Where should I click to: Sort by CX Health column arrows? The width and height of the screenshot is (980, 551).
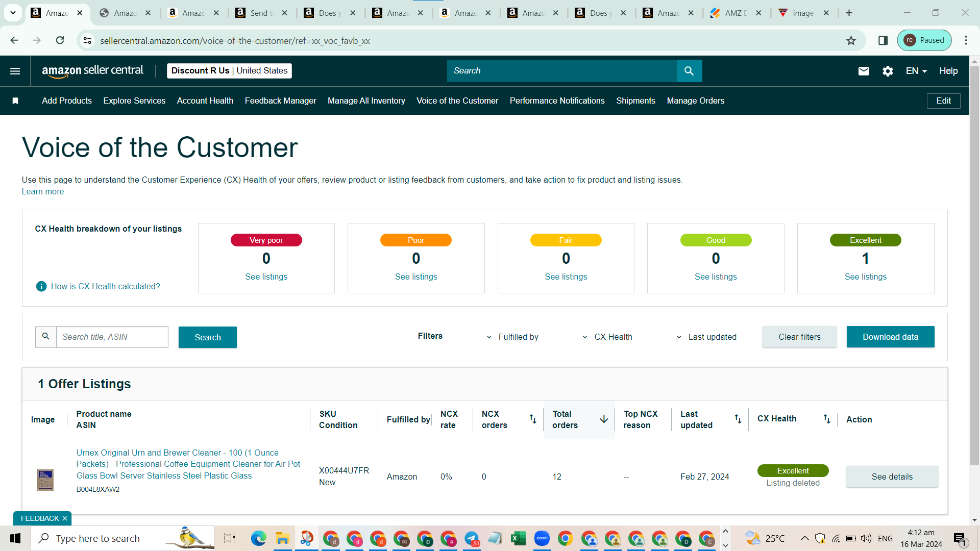point(827,419)
